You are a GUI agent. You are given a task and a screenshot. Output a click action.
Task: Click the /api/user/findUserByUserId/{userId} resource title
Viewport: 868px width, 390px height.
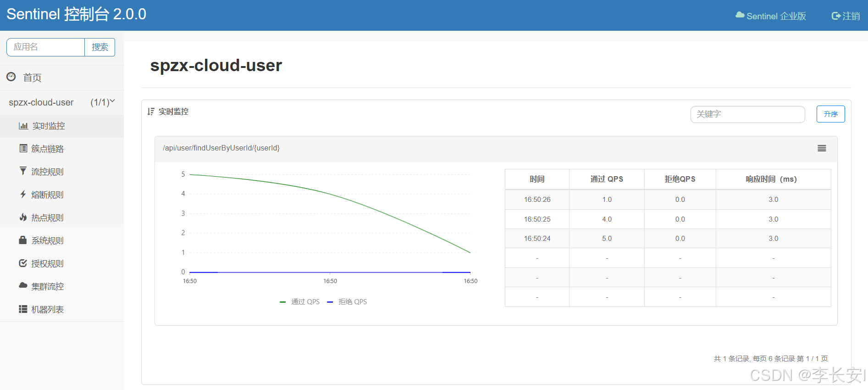(x=221, y=148)
